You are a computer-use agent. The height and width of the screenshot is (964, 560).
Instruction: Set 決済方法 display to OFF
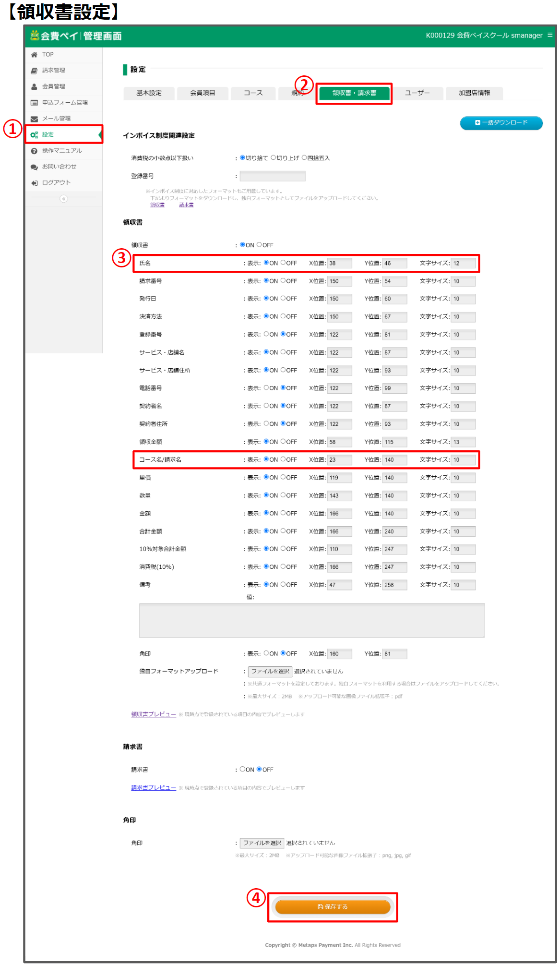(283, 316)
